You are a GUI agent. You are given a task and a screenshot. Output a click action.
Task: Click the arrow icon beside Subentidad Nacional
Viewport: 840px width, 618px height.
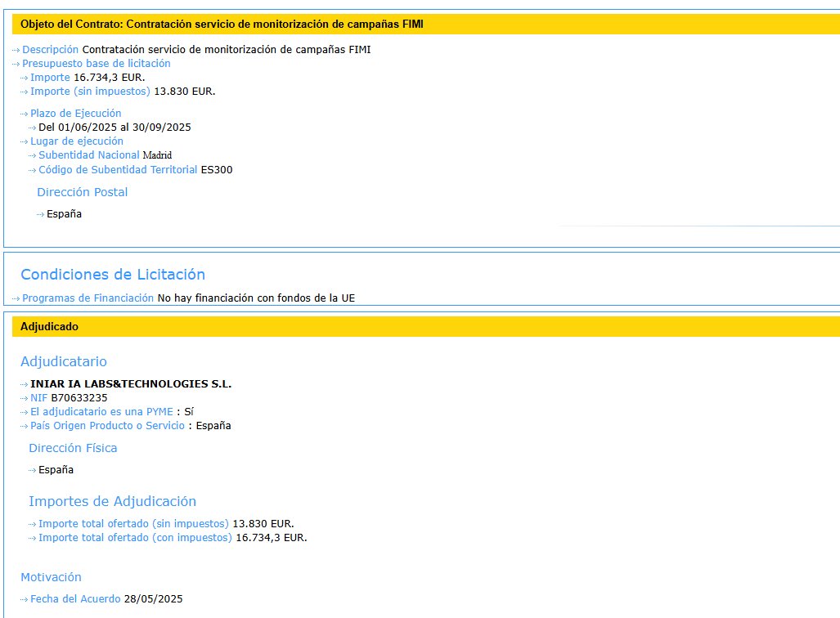[33, 155]
